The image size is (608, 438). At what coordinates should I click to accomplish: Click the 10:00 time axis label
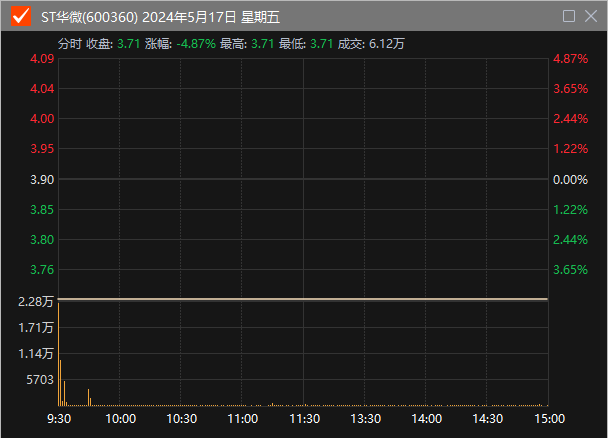click(x=121, y=419)
